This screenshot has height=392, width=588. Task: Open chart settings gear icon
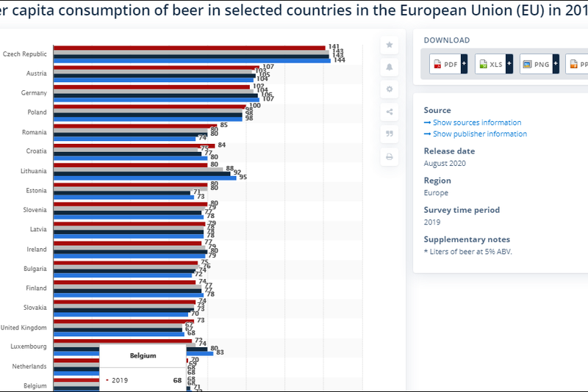click(x=389, y=90)
